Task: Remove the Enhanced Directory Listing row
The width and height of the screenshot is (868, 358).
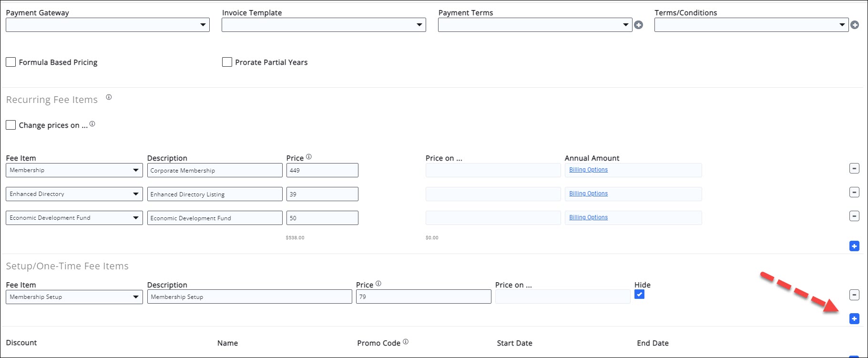Action: coord(854,193)
